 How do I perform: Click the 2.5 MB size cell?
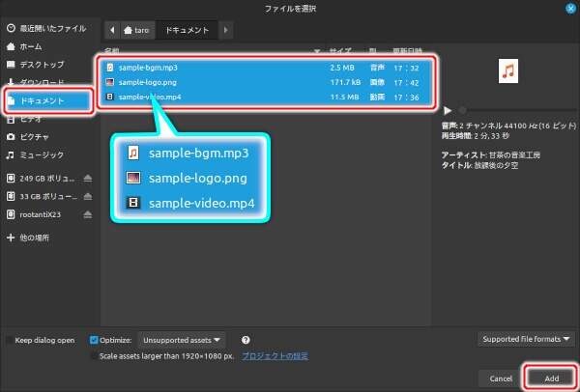(x=342, y=68)
